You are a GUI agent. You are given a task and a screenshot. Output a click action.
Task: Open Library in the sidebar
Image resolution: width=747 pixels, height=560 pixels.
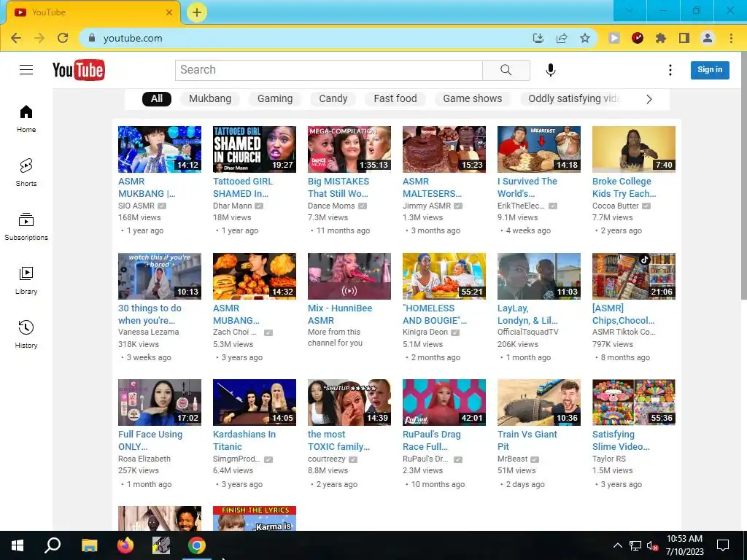[x=26, y=281]
